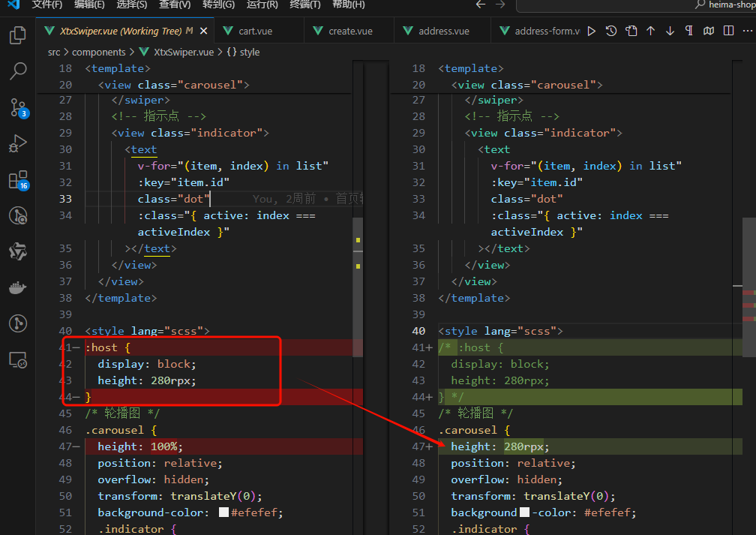Click the yellow-underlined opening <text tag
The height and width of the screenshot is (535, 756).
(x=144, y=149)
